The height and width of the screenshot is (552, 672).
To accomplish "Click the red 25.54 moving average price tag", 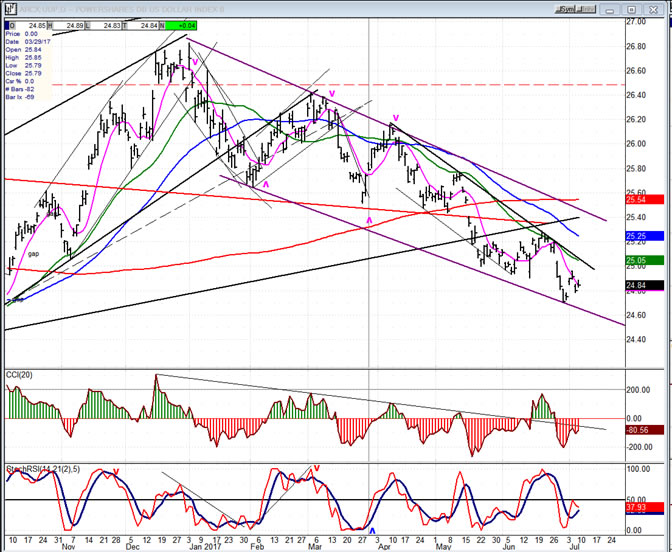I will tap(645, 199).
